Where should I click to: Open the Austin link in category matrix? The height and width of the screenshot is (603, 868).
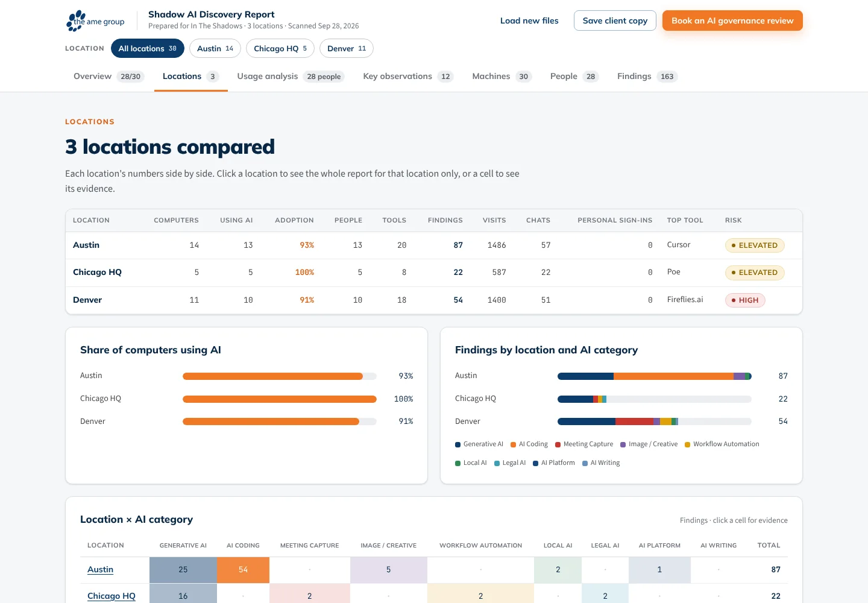click(100, 570)
